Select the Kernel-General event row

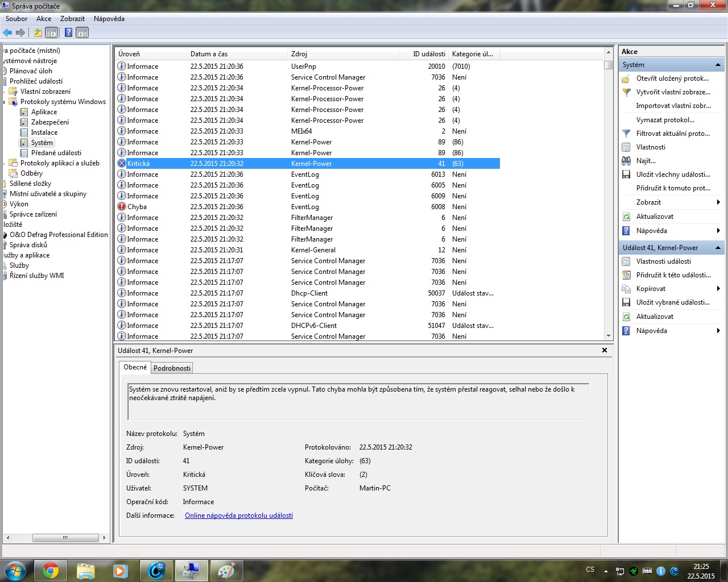[308, 250]
